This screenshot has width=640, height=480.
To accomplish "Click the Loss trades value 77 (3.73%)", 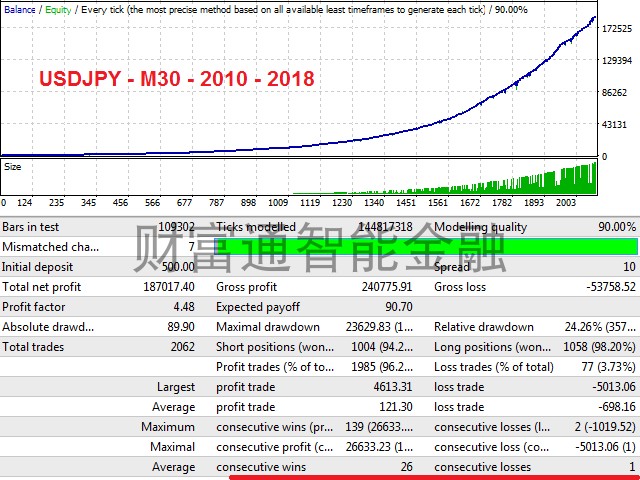I will (x=609, y=367).
